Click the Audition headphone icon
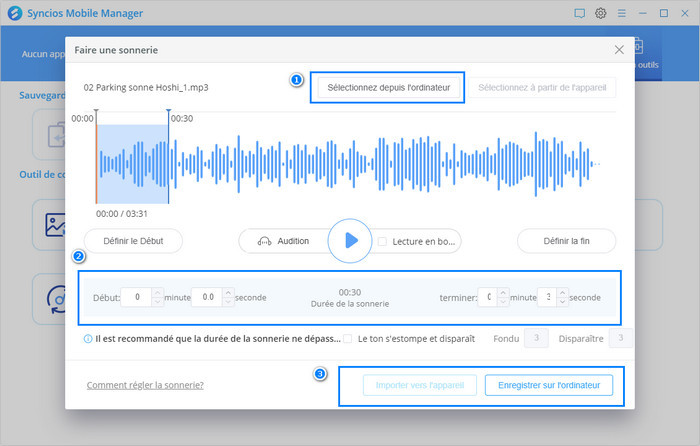This screenshot has height=446, width=700. click(x=265, y=241)
